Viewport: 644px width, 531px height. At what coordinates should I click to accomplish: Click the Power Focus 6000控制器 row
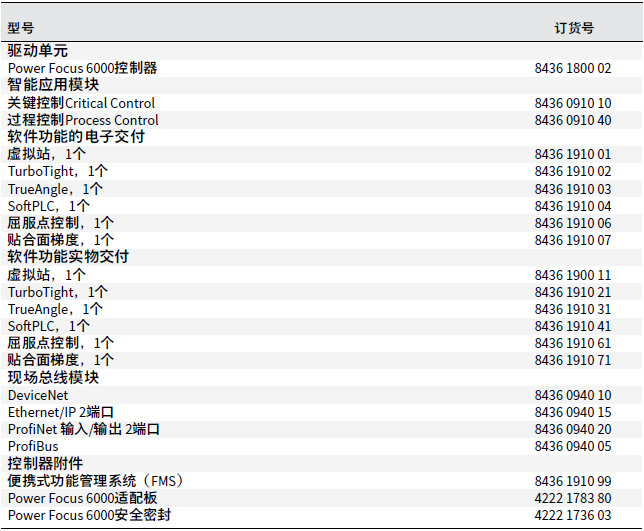pyautogui.click(x=82, y=68)
